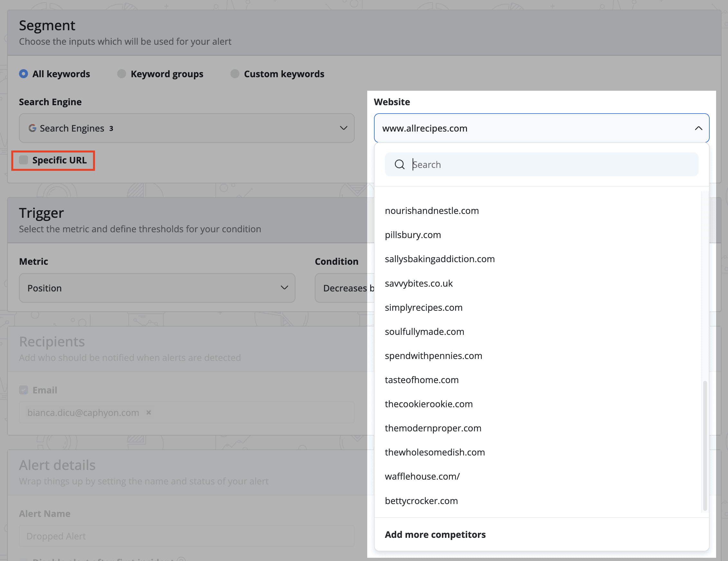
Task: Choose the Custom keywords radio option
Action: 235,74
